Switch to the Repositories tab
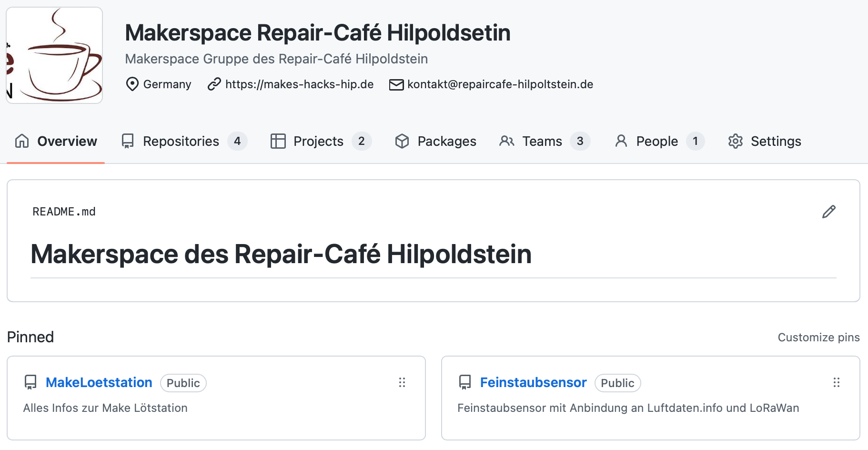The height and width of the screenshot is (450, 868). 184,141
